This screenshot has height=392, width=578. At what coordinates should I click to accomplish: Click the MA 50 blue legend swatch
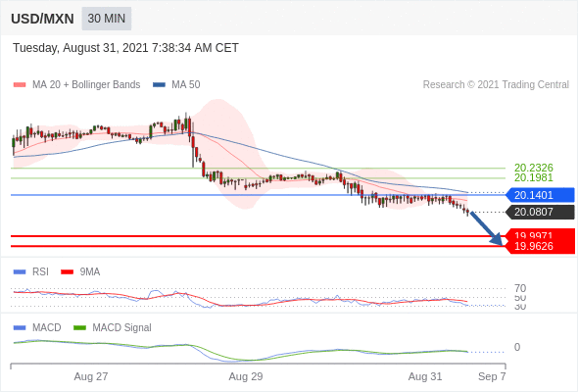(159, 85)
